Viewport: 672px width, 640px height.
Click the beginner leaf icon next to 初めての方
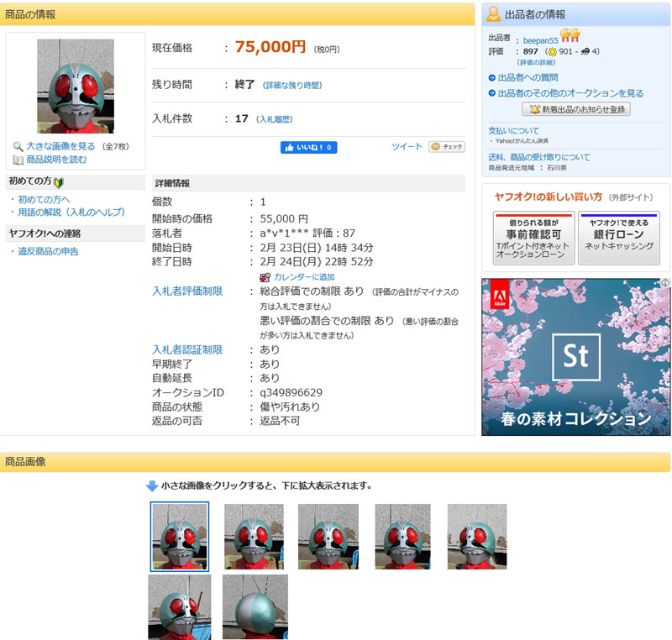click(59, 182)
